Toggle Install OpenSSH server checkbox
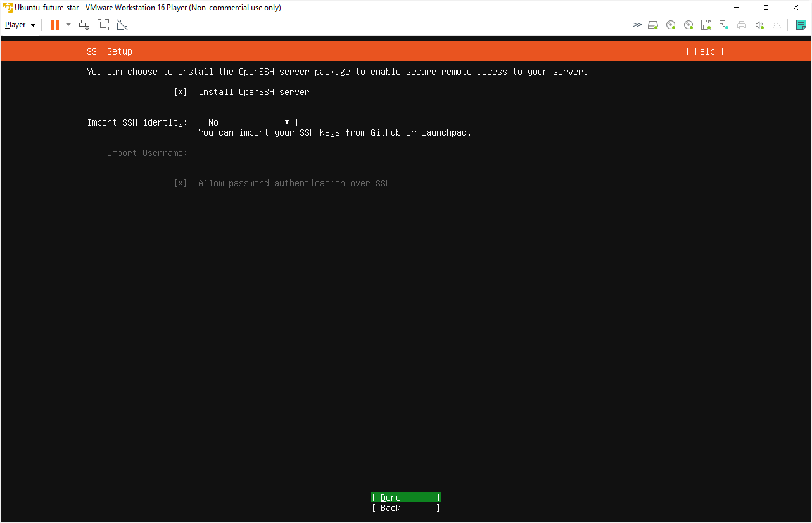This screenshot has height=523, width=812. (x=181, y=92)
